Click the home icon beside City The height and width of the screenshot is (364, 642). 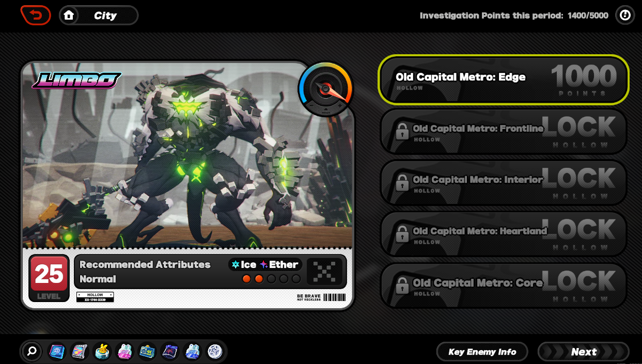click(x=69, y=15)
